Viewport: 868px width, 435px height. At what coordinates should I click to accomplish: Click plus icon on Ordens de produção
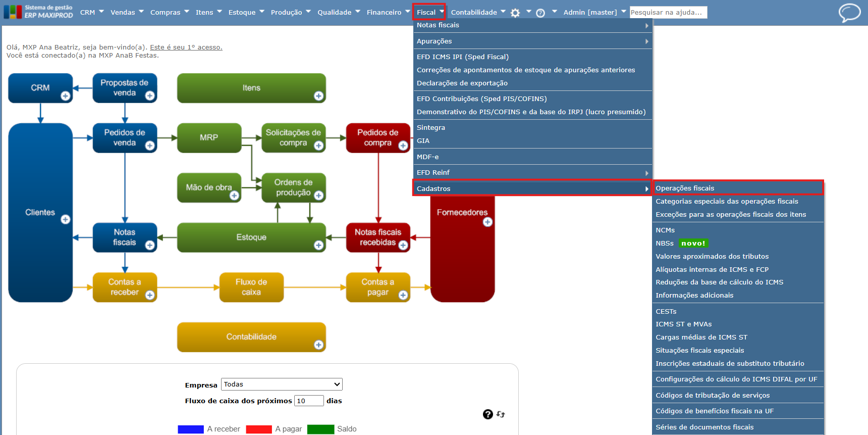point(318,196)
